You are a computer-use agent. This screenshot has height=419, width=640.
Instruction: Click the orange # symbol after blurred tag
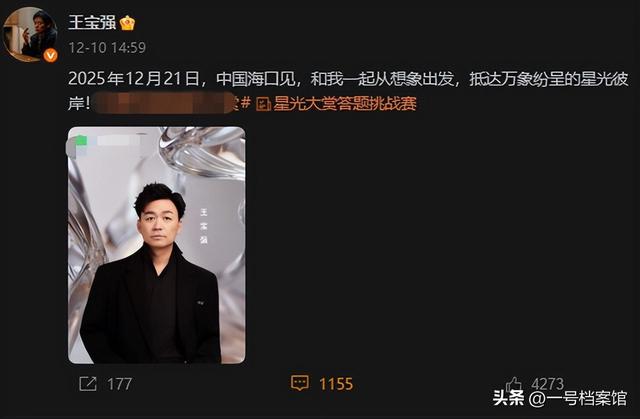click(x=245, y=103)
